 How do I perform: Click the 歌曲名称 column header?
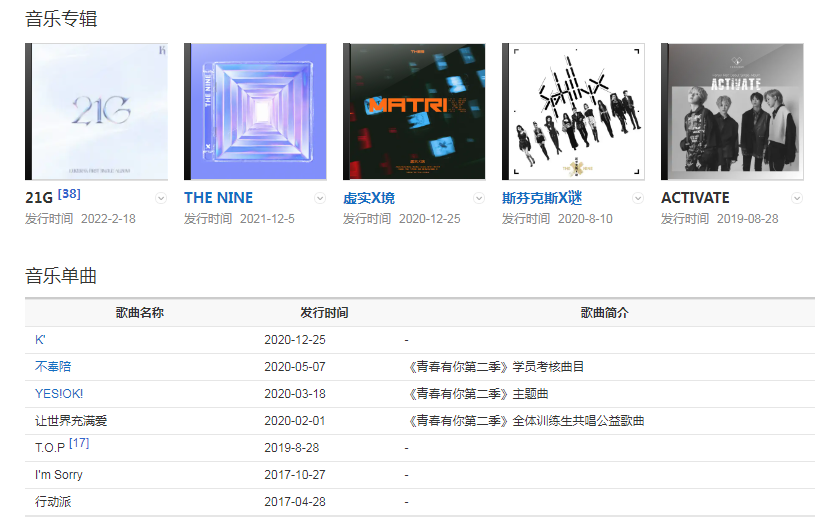click(x=140, y=313)
